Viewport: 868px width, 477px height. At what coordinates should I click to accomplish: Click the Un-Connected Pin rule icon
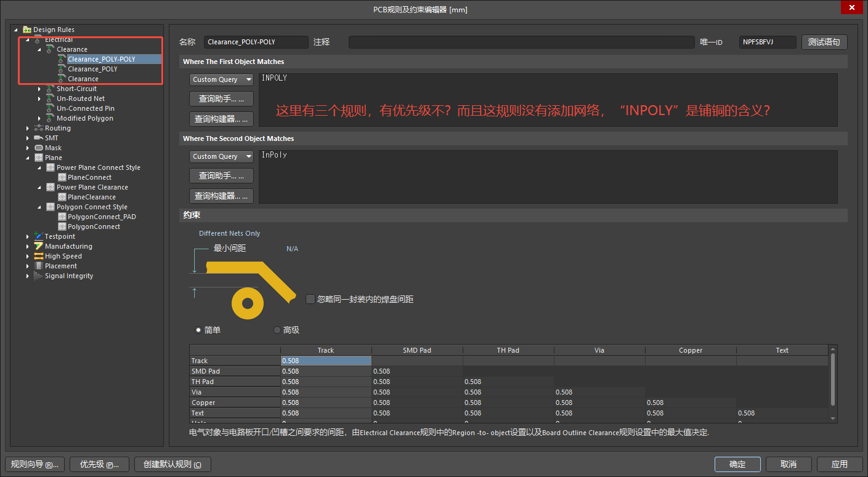[x=51, y=108]
